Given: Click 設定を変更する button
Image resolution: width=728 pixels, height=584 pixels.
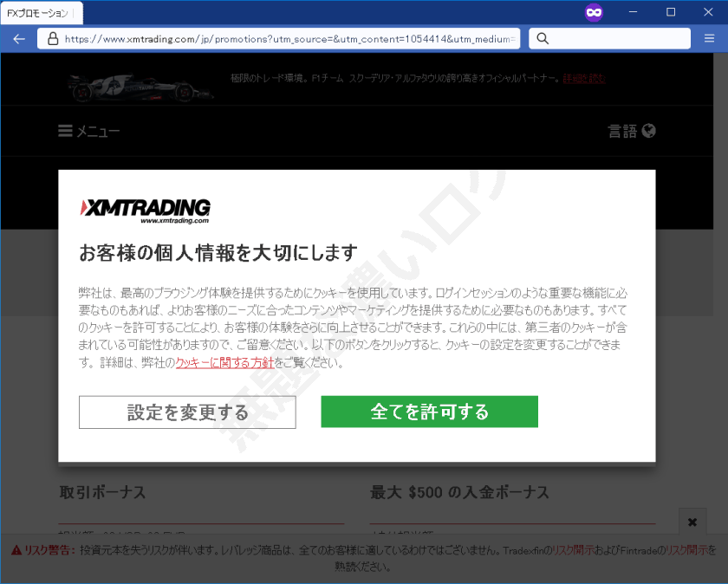Looking at the screenshot, I should (187, 412).
